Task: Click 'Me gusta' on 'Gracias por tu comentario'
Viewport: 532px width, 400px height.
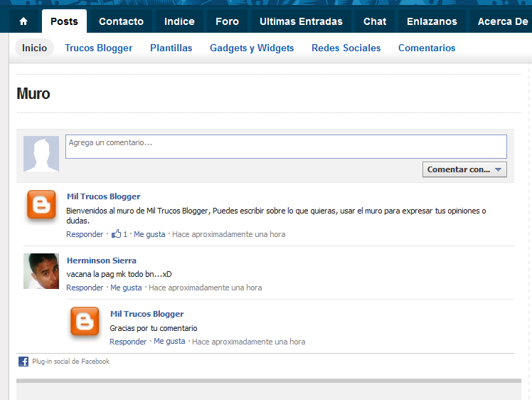Action: tap(169, 342)
